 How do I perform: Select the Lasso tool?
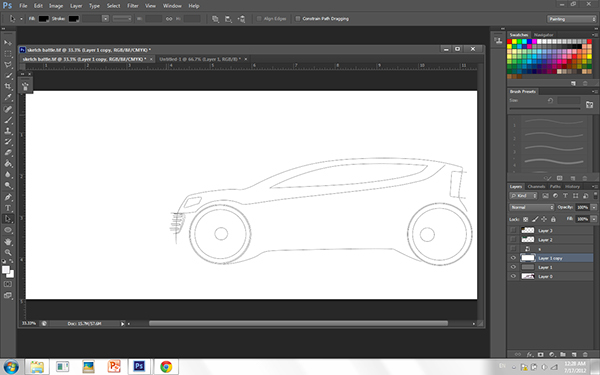[x=8, y=65]
